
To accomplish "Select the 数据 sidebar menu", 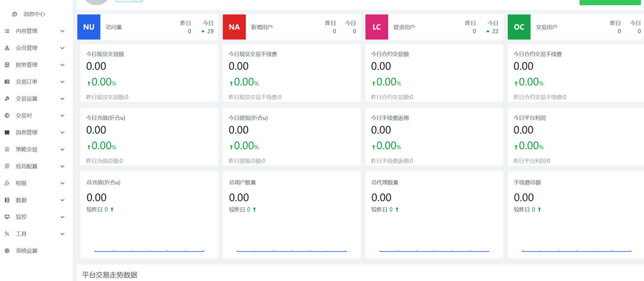I will point(21,200).
